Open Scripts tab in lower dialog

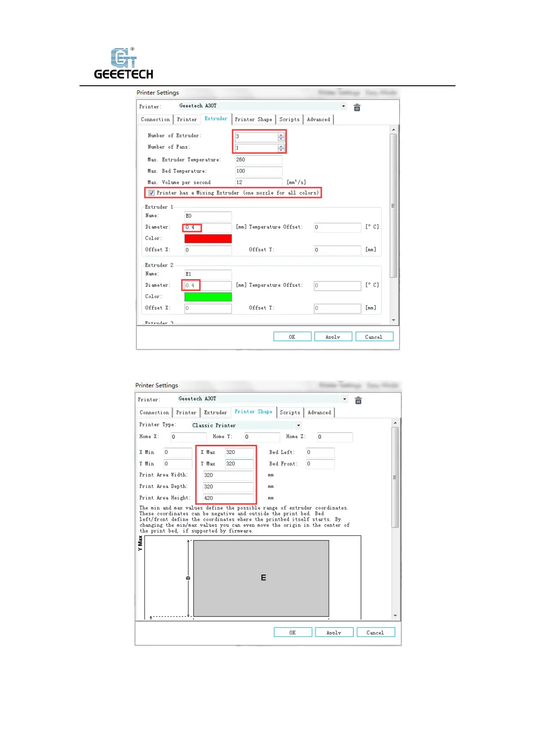coord(290,413)
